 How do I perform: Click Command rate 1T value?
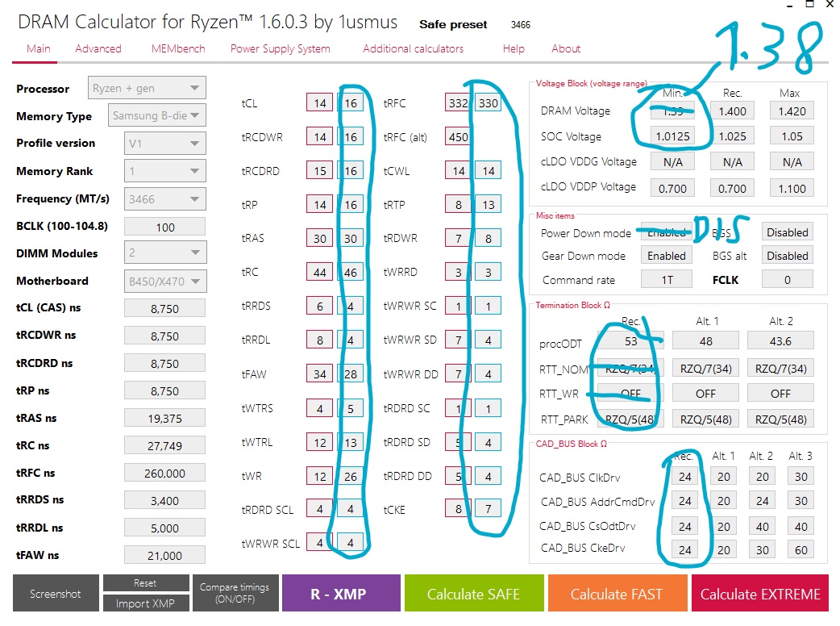pos(667,279)
